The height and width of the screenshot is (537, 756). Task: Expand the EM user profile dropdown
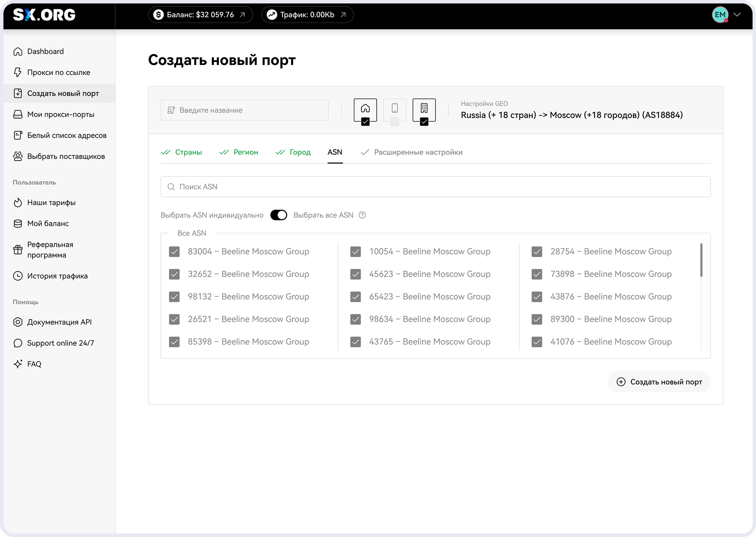(737, 14)
